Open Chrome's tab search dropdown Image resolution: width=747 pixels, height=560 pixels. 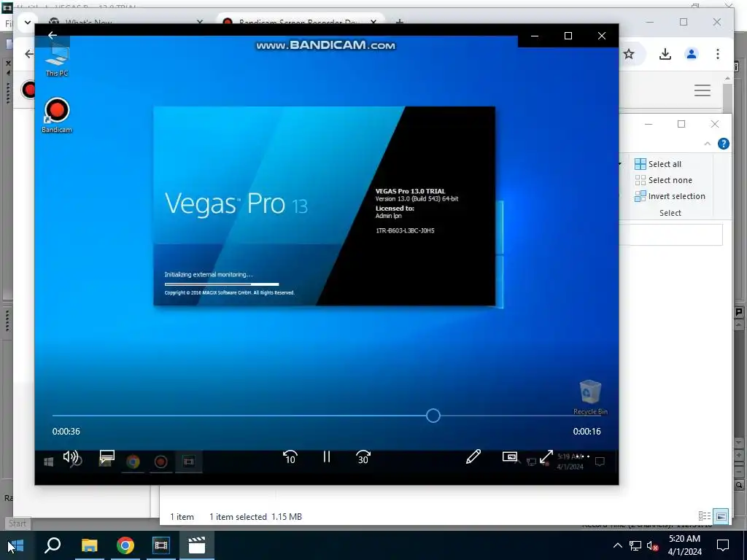tap(27, 22)
